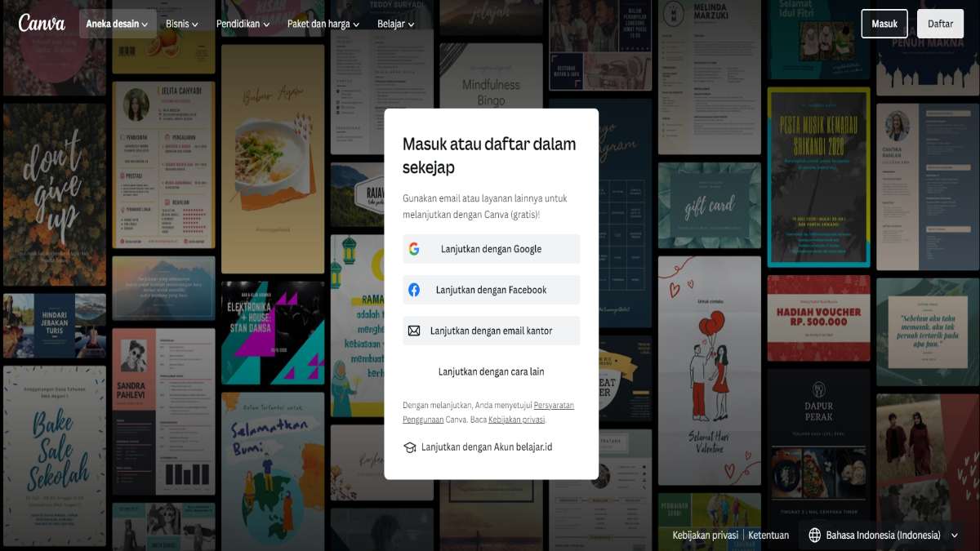The height and width of the screenshot is (551, 980).
Task: Click the Canva logo
Action: coord(42,23)
